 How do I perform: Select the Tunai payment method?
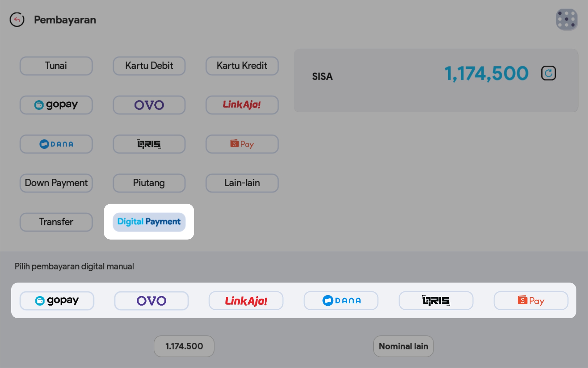pos(56,66)
